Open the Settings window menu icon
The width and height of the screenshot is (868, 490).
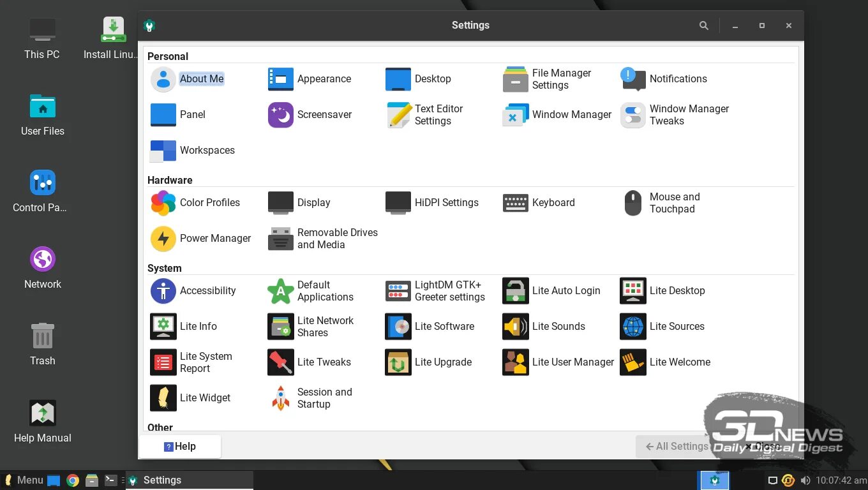coord(149,26)
